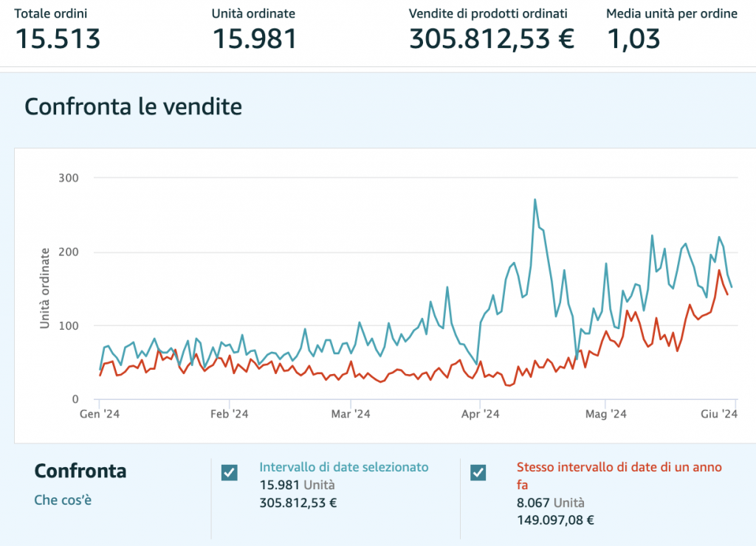Click the 'Mag '24' x-axis label
The width and height of the screenshot is (756, 546).
click(605, 415)
